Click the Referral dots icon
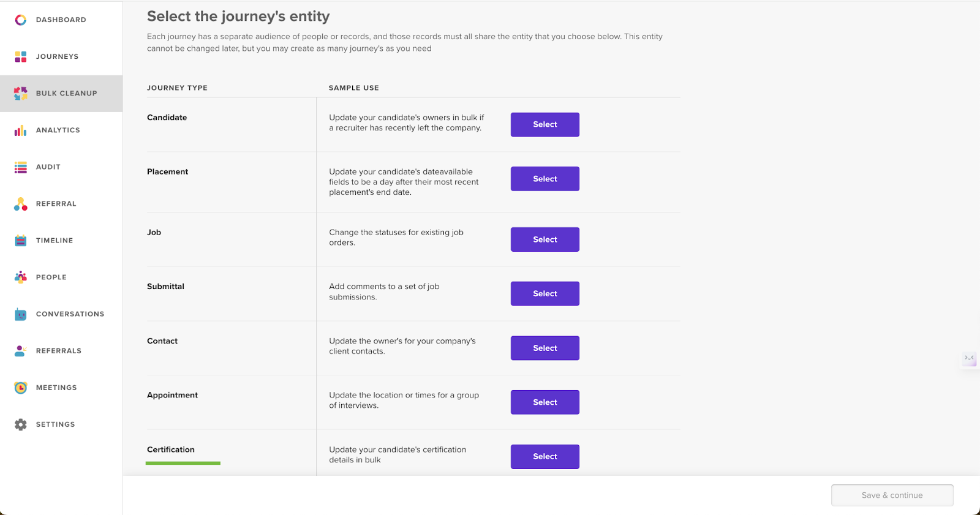The height and width of the screenshot is (515, 980). pos(21,204)
